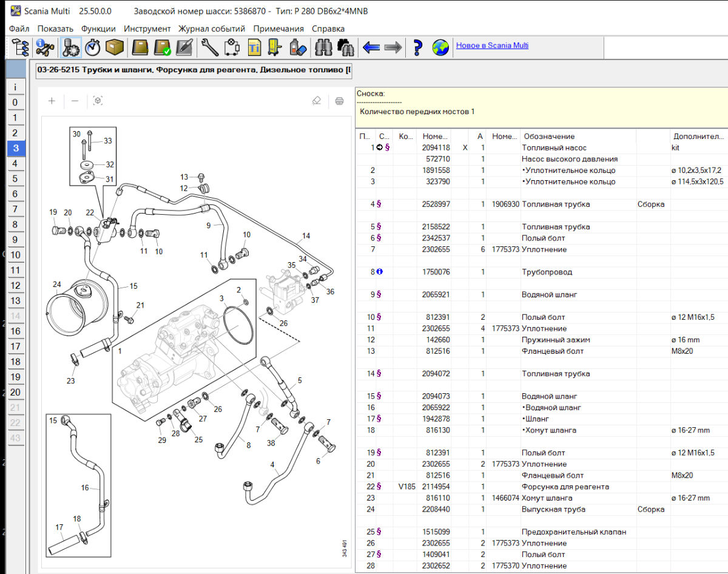The image size is (728, 574).
Task: Click part number 1942878 Шланг
Action: [x=436, y=419]
